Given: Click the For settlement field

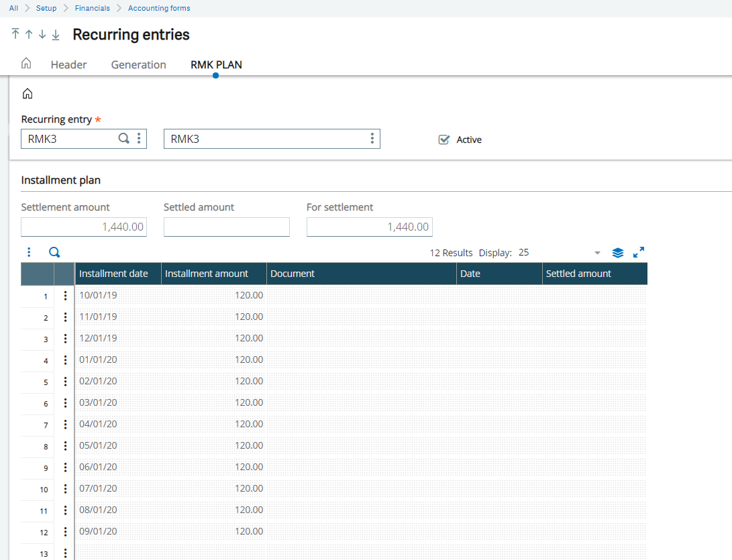Looking at the screenshot, I should (369, 227).
